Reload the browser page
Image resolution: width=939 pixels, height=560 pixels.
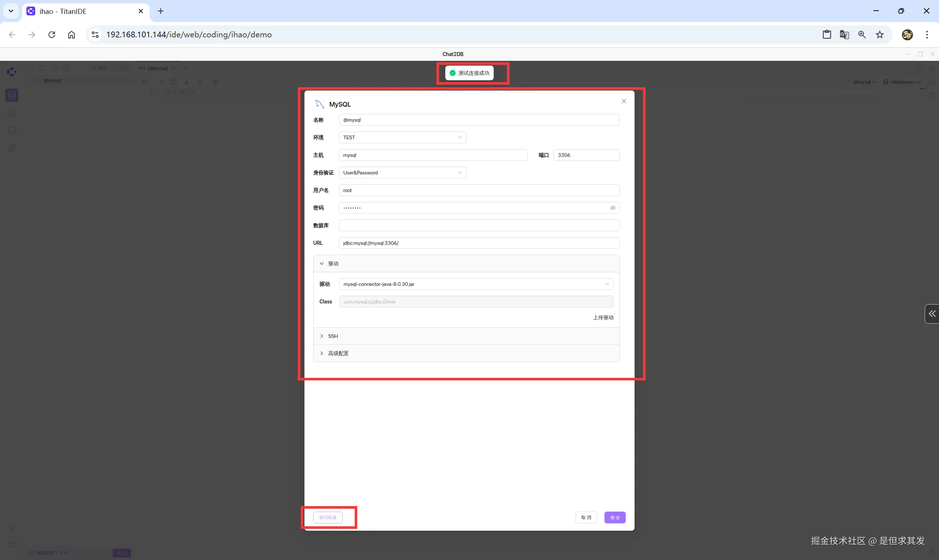point(52,35)
